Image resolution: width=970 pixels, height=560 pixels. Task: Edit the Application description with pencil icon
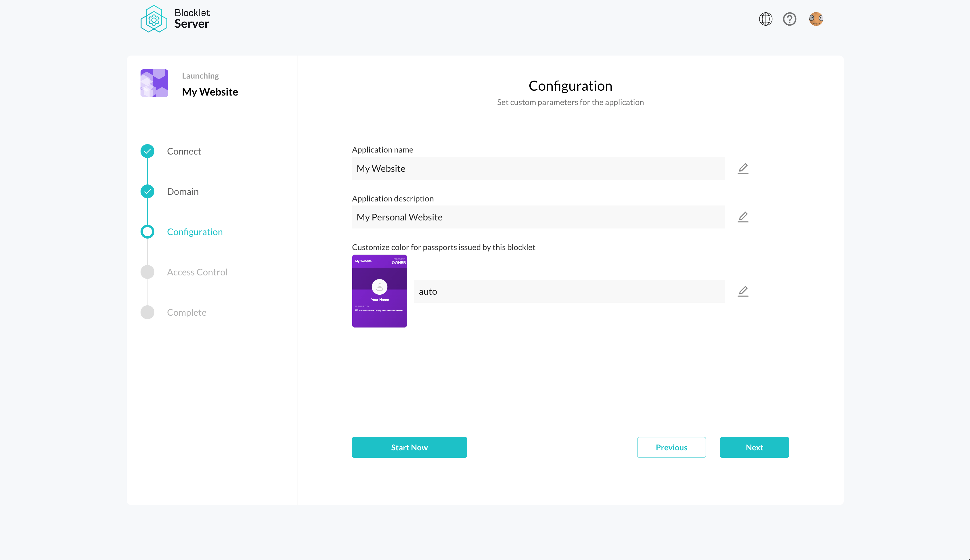click(x=743, y=217)
